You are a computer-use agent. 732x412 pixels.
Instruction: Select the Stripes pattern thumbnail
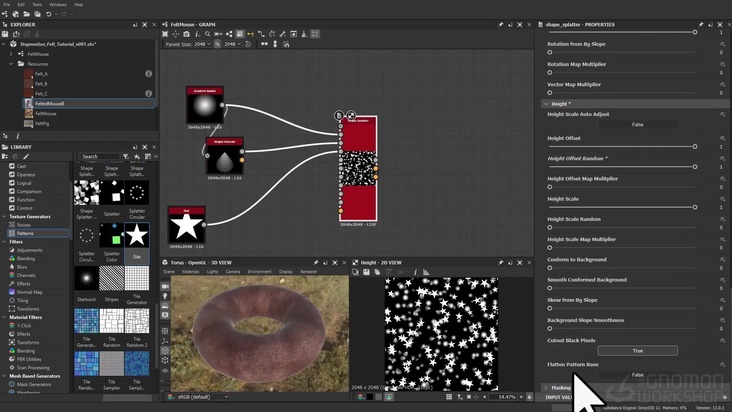[112, 279]
